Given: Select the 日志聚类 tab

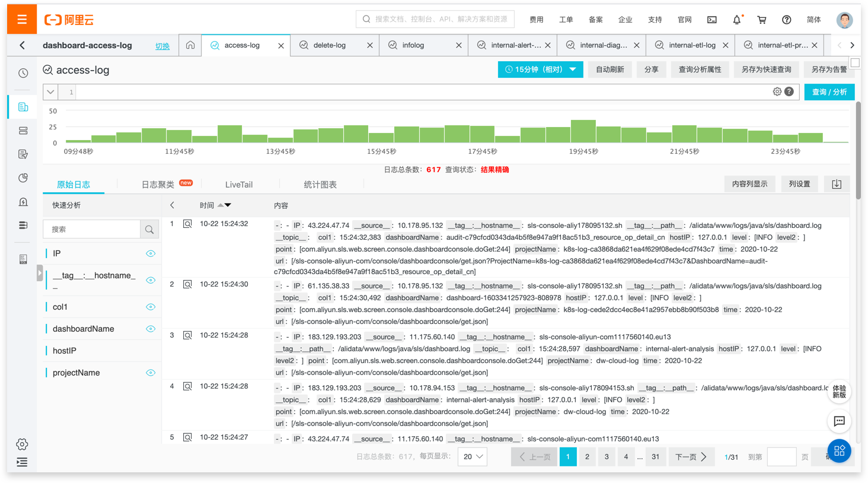Looking at the screenshot, I should pos(158,185).
